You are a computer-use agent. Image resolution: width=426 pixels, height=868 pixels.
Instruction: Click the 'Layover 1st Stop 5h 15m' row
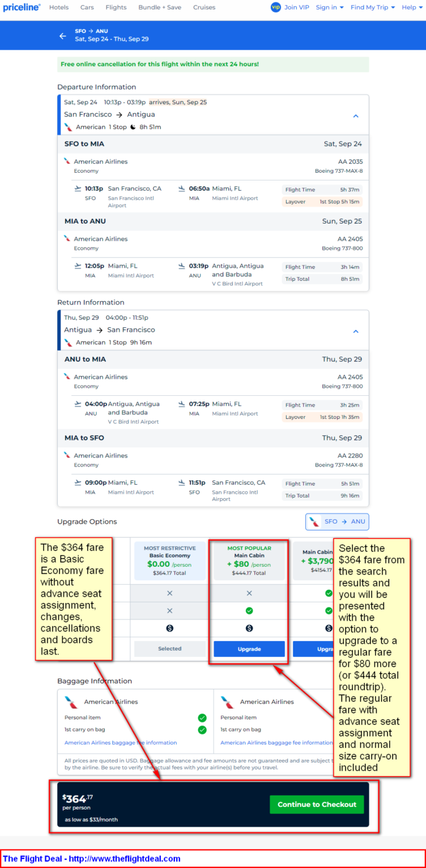pyautogui.click(x=322, y=201)
